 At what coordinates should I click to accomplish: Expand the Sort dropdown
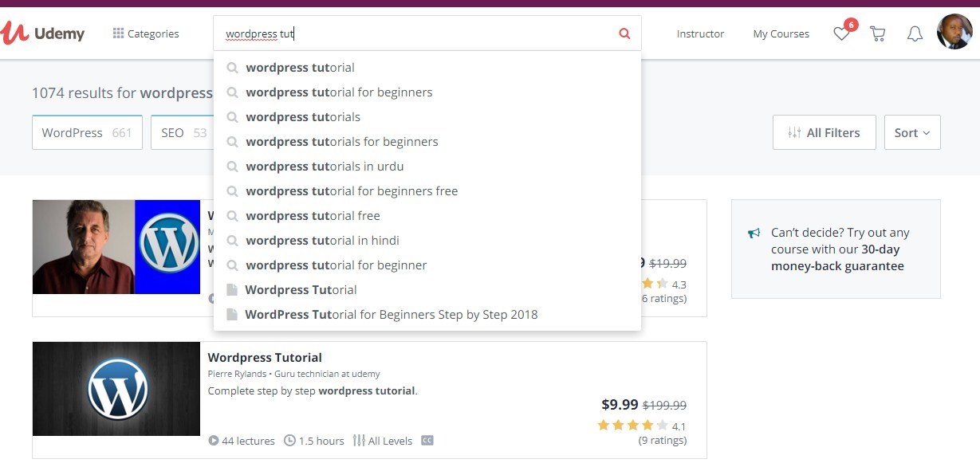pos(912,133)
